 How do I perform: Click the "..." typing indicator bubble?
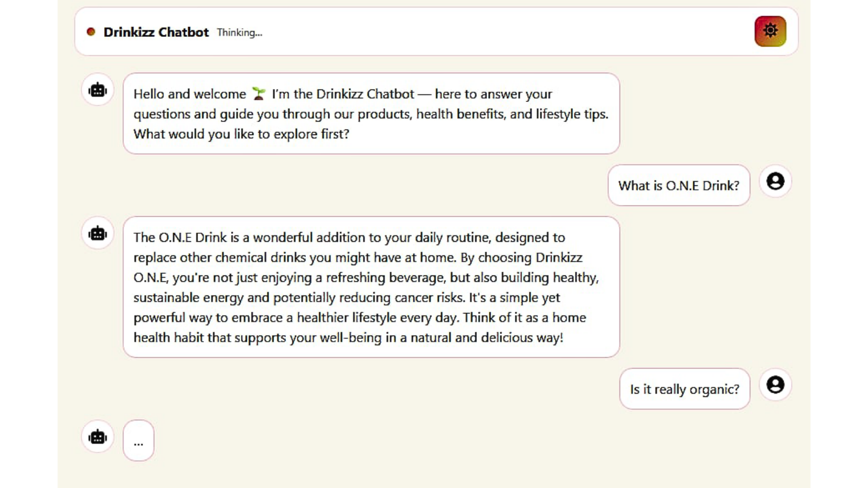138,440
